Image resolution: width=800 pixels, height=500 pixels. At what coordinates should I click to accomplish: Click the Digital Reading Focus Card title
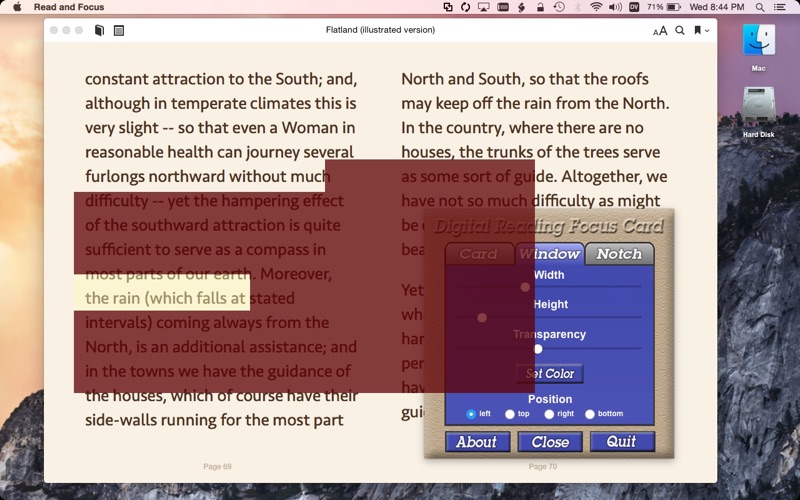(549, 226)
